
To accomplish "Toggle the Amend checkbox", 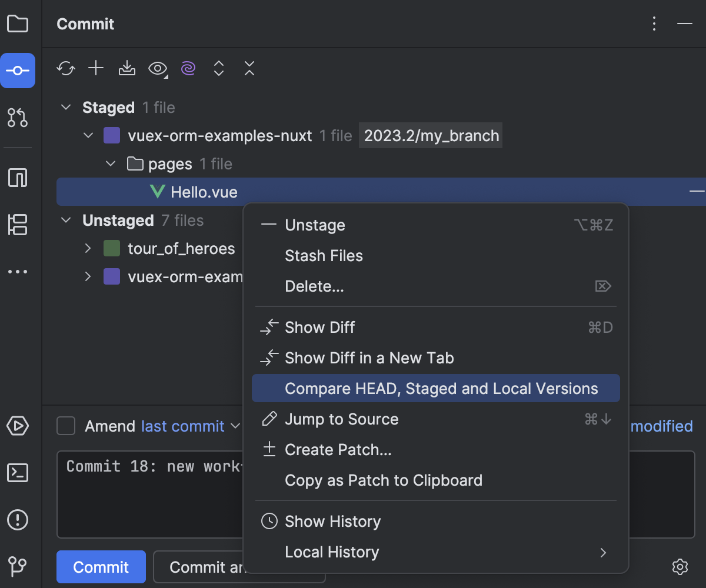I will [66, 426].
